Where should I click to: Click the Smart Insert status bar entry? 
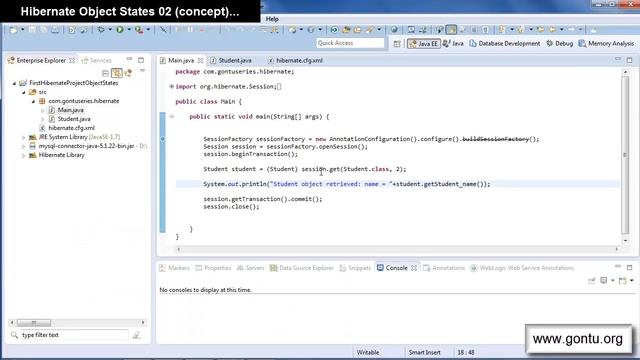pos(424,352)
